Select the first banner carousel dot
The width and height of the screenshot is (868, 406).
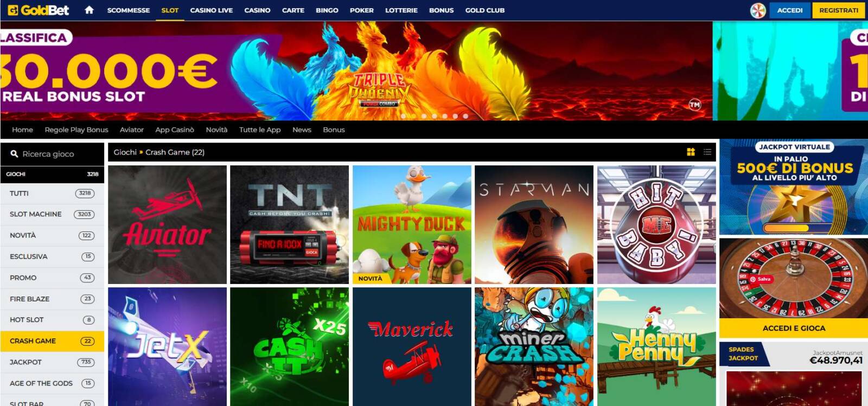click(x=403, y=116)
